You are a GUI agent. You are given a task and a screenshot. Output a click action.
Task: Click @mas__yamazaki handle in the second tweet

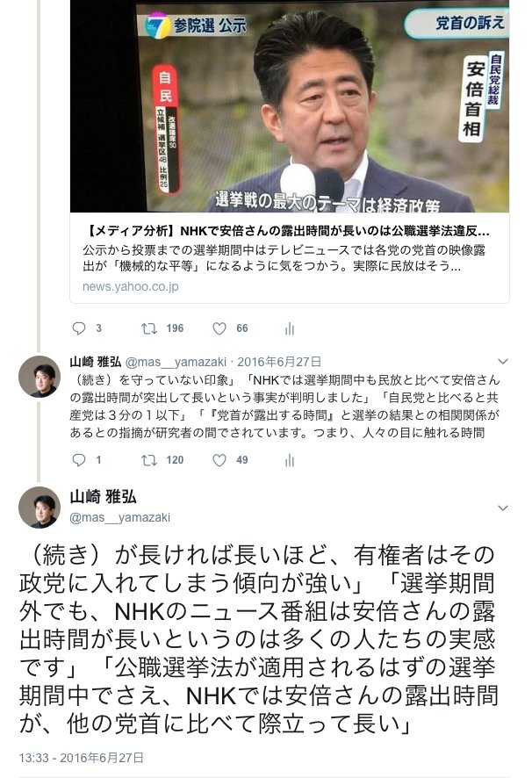[x=176, y=362]
